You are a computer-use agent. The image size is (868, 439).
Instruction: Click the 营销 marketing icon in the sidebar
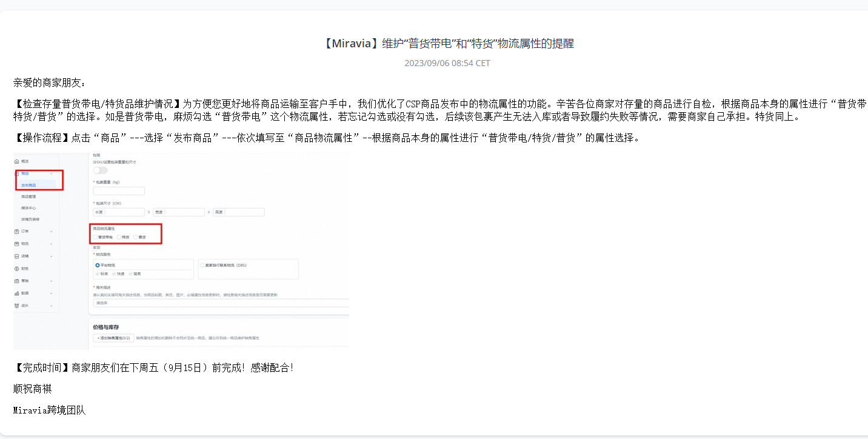pyautogui.click(x=17, y=281)
